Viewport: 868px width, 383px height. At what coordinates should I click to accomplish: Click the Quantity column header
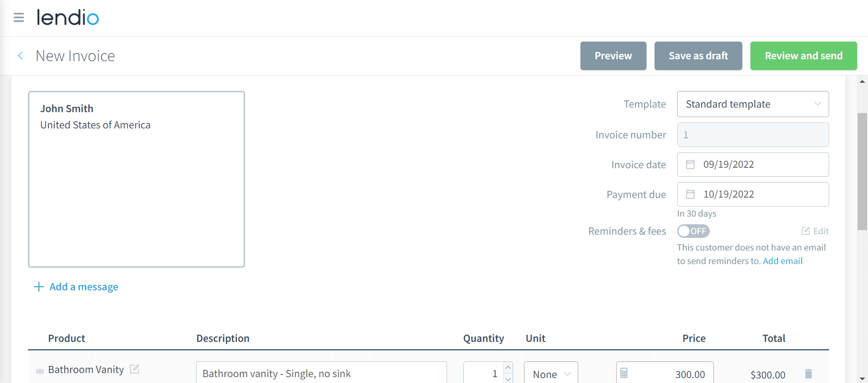coord(483,338)
